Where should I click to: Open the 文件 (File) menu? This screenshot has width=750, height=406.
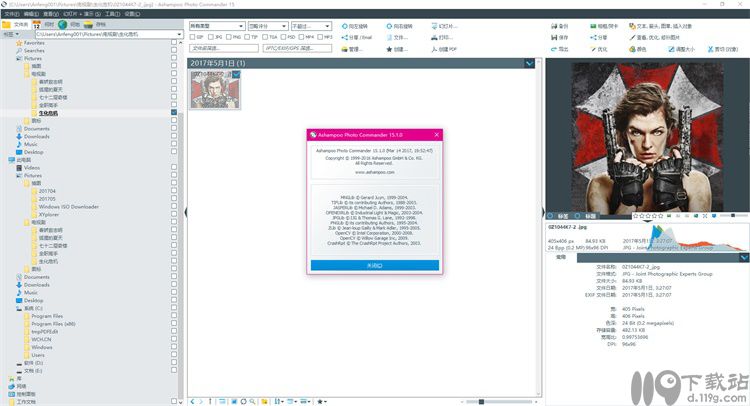(11, 14)
